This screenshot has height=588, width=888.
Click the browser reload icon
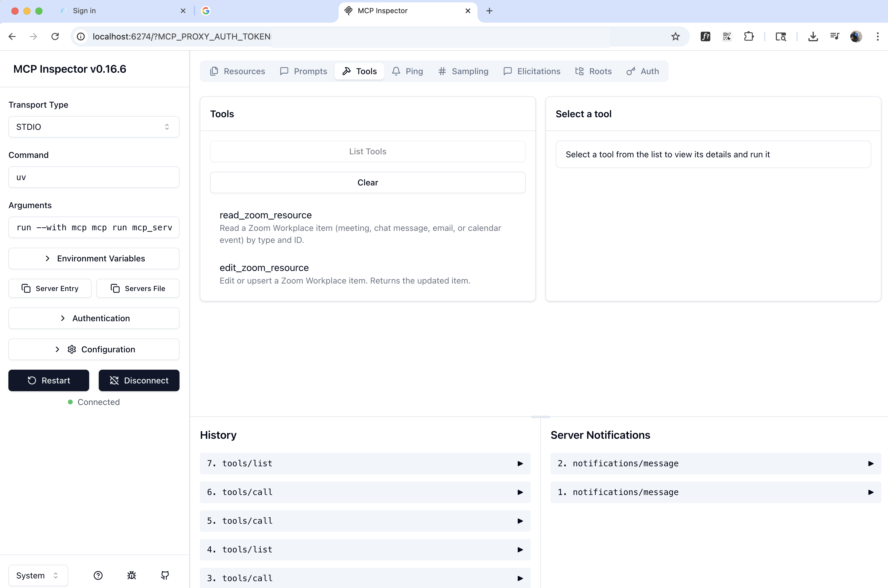(x=55, y=36)
